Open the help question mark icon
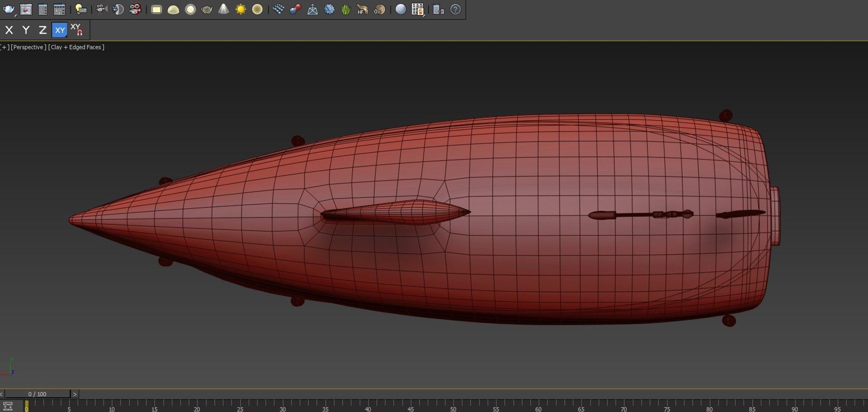Screen dimensions: 868x412 click(455, 9)
